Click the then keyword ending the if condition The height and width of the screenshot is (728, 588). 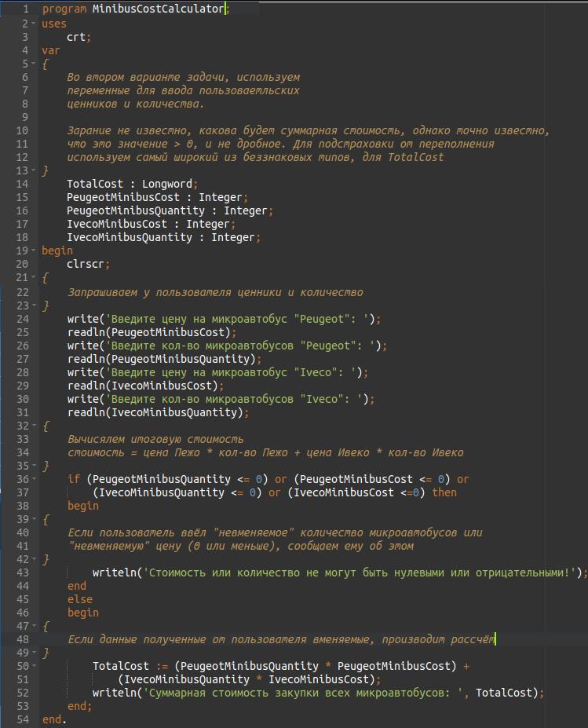(444, 492)
